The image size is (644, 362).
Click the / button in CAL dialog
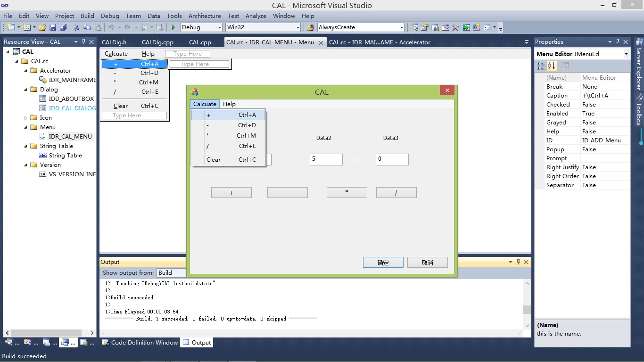[x=396, y=192]
